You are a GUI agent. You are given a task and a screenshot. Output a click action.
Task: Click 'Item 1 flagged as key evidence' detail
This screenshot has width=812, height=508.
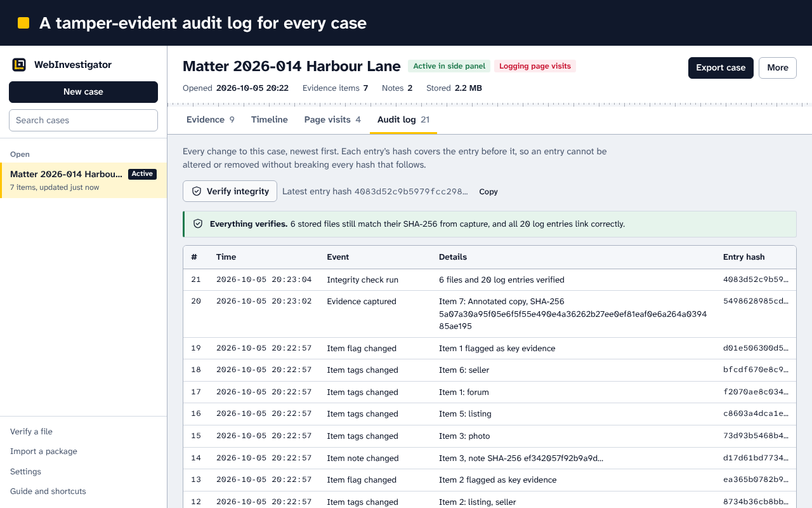497,349
